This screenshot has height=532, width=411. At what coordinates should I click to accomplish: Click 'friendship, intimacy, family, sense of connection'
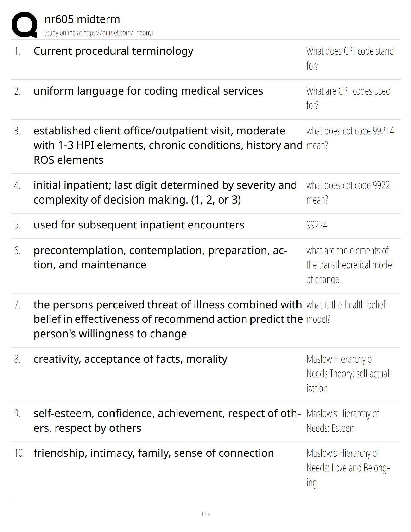tap(153, 453)
